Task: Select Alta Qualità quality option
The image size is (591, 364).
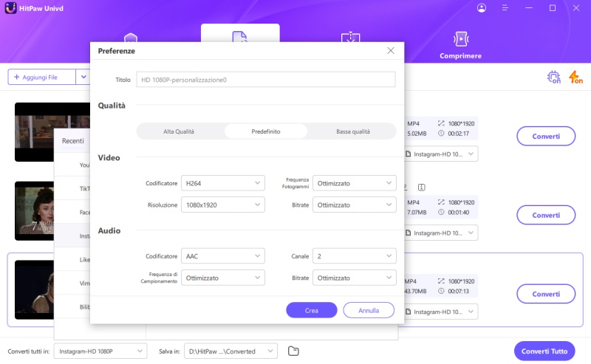Action: (x=179, y=131)
